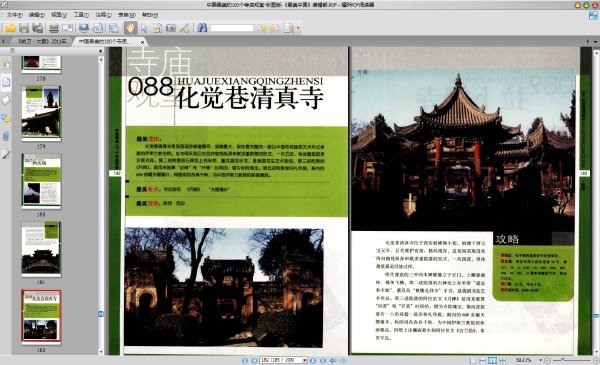Click the save disk icon
The width and height of the screenshot is (600, 365).
24,28
